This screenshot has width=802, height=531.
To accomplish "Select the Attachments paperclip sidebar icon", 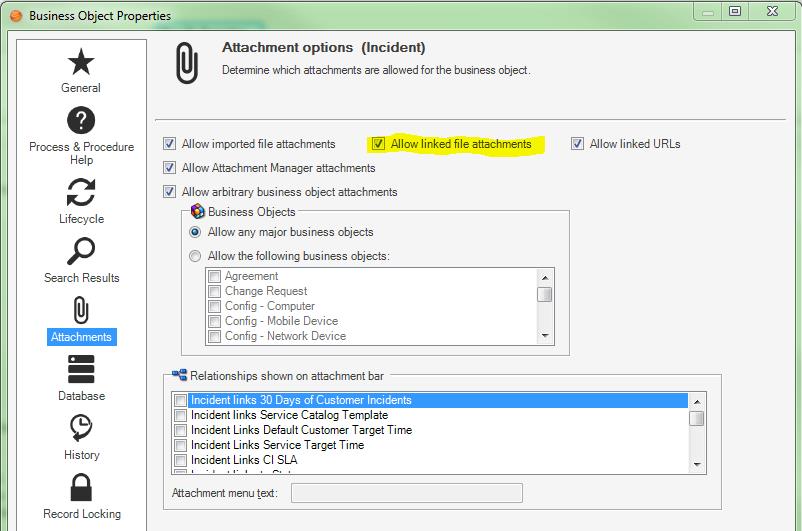I will pyautogui.click(x=81, y=311).
